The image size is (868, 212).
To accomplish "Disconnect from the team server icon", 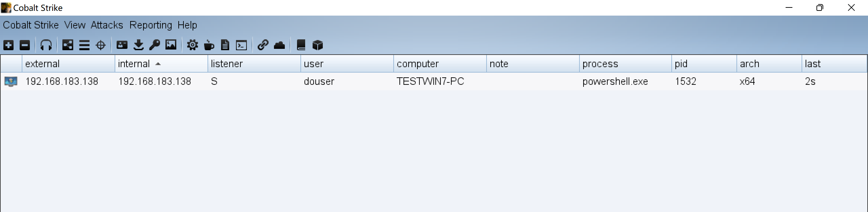I will [x=25, y=45].
